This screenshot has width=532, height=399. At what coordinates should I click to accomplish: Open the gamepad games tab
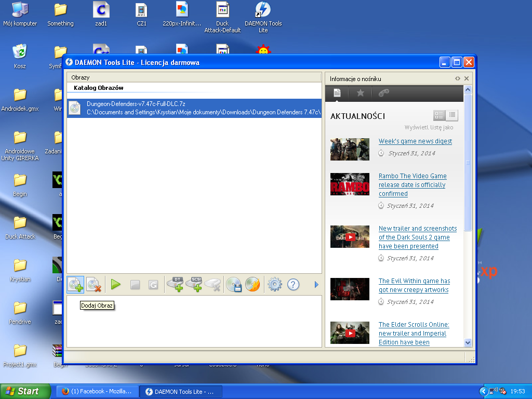383,93
